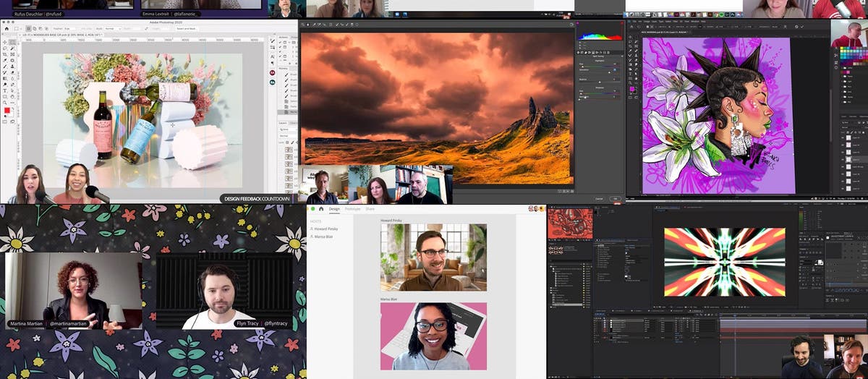868x379 pixels.
Task: Select the Rectangular Marquee tool in Photoshop 2020
Action: tap(12, 42)
